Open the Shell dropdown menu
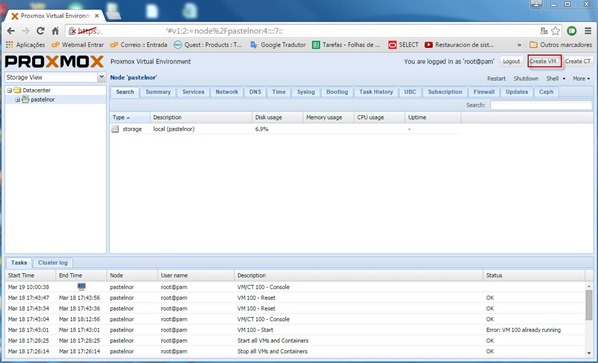This screenshot has height=363, width=598. coord(556,79)
